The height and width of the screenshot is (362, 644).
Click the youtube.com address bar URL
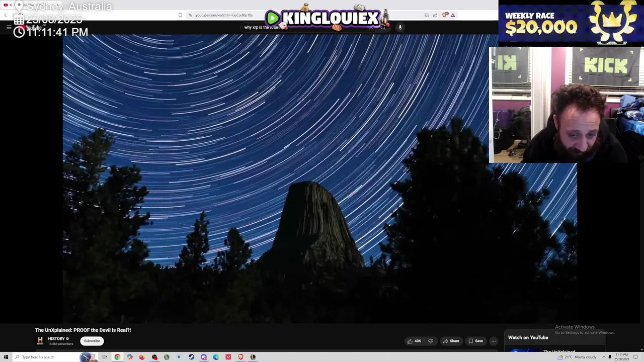click(x=224, y=15)
